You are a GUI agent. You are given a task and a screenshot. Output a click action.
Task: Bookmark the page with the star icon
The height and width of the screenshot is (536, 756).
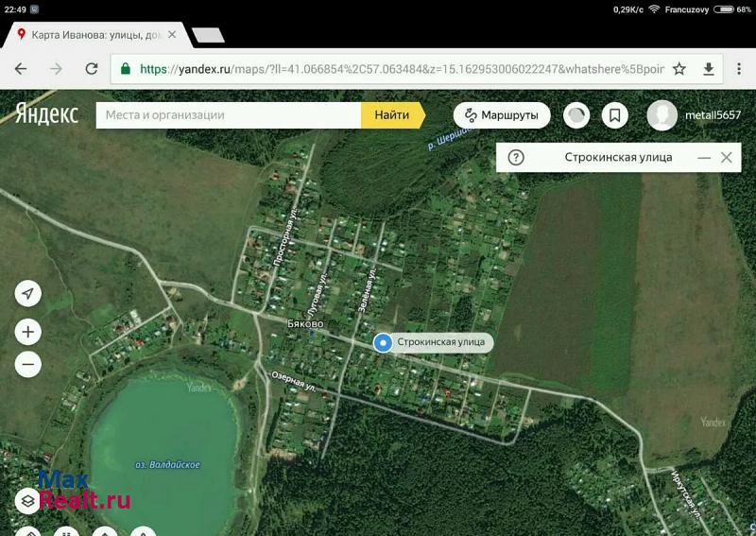coord(679,69)
